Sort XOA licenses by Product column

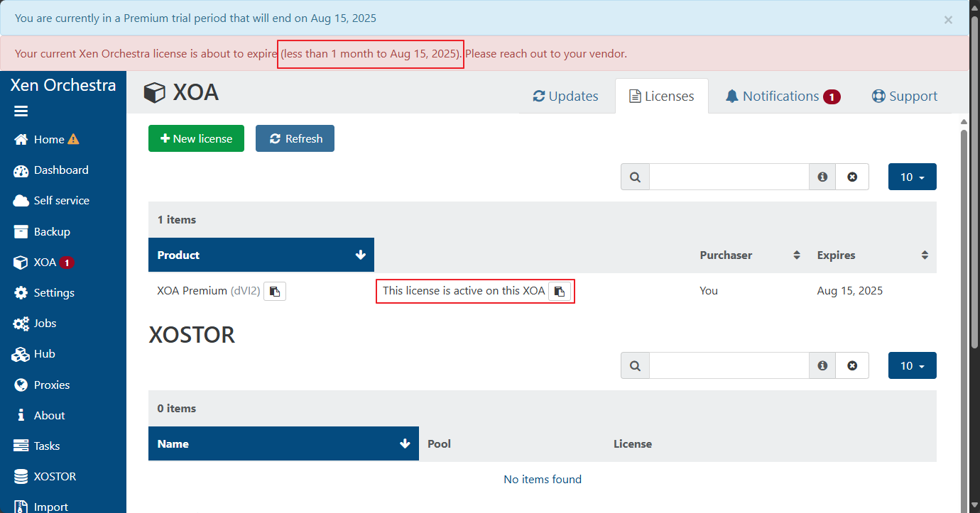[x=261, y=255]
